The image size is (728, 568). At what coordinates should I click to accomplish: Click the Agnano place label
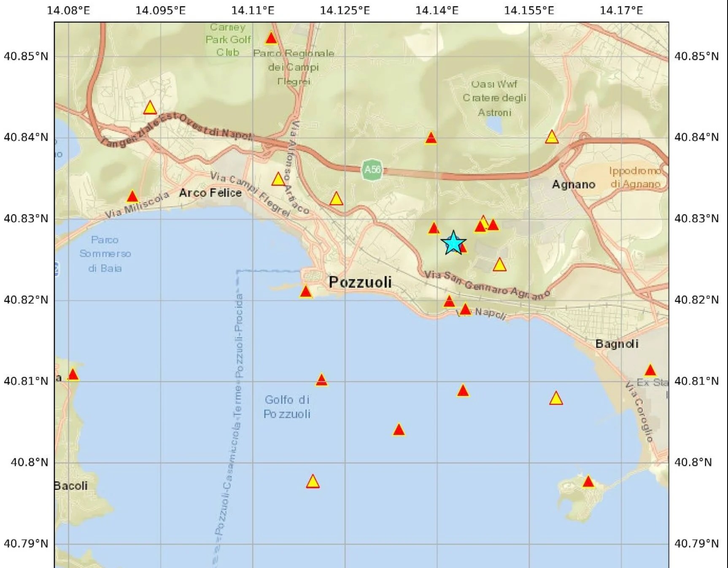574,184
